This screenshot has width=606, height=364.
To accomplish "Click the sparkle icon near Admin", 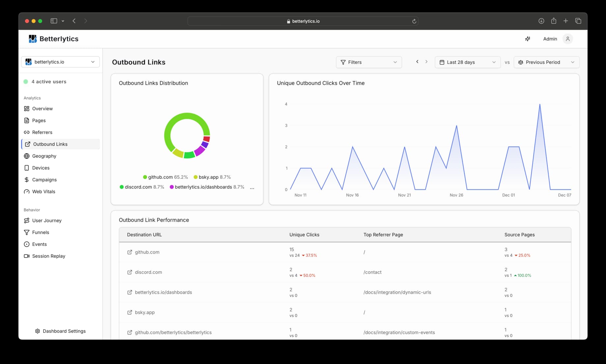I will (528, 39).
